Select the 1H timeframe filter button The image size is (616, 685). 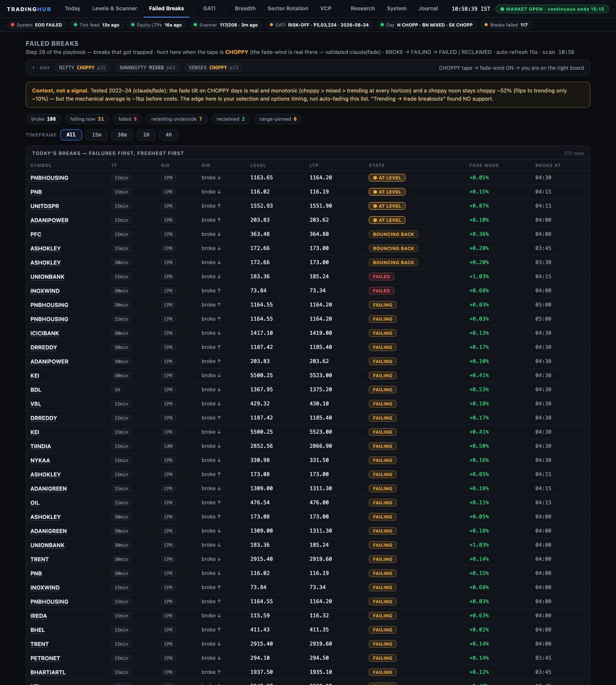146,135
